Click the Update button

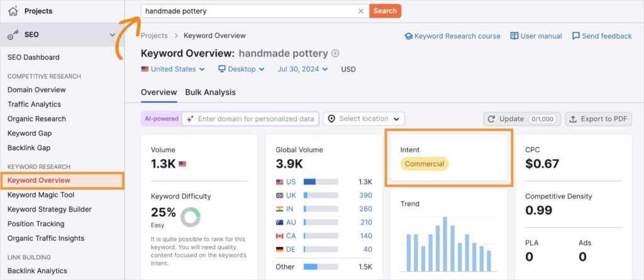click(x=522, y=119)
